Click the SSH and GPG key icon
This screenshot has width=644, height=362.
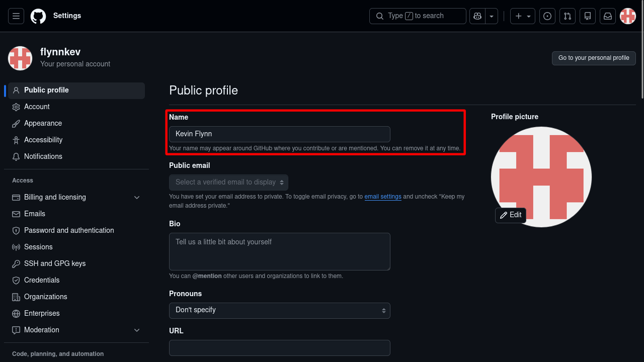pyautogui.click(x=16, y=264)
